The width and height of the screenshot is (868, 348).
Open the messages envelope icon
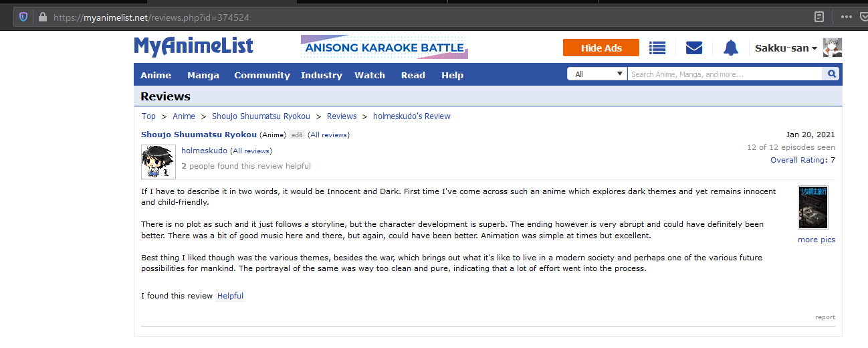point(694,48)
